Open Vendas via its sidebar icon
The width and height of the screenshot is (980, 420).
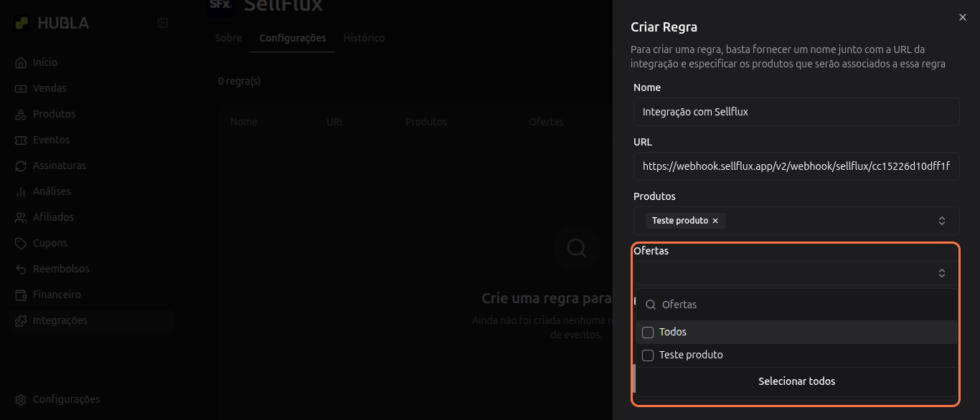tap(21, 89)
